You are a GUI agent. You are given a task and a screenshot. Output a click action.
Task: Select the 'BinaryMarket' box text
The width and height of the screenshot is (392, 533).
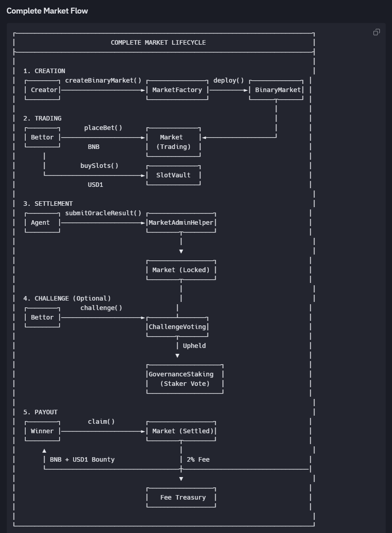point(278,90)
